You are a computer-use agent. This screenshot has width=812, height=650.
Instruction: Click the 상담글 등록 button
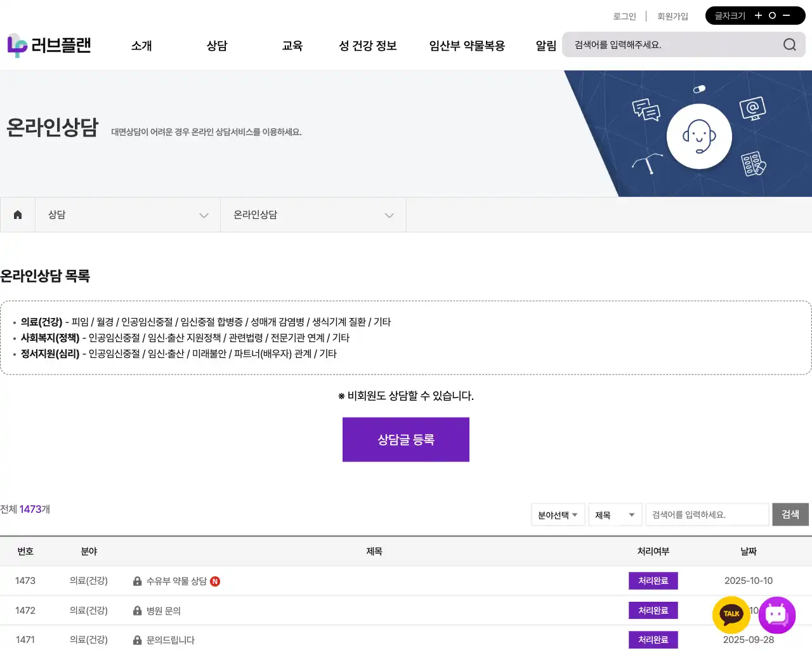406,439
